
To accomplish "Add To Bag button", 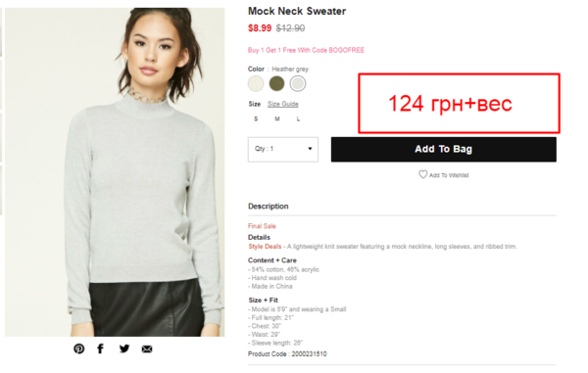I will (x=444, y=150).
